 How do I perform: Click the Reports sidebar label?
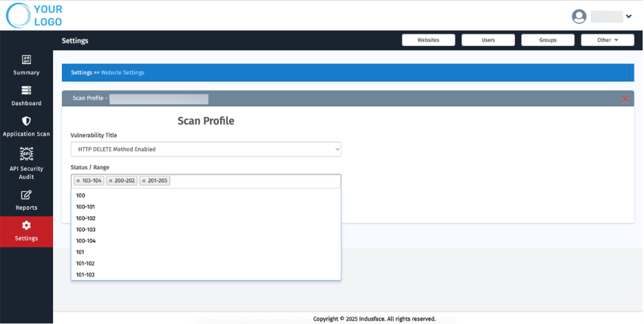(26, 207)
